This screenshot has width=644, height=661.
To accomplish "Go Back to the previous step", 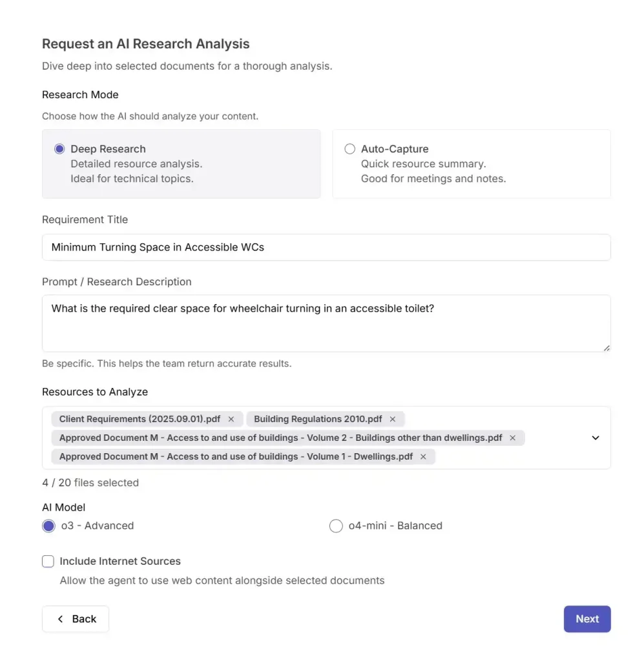I will click(76, 619).
